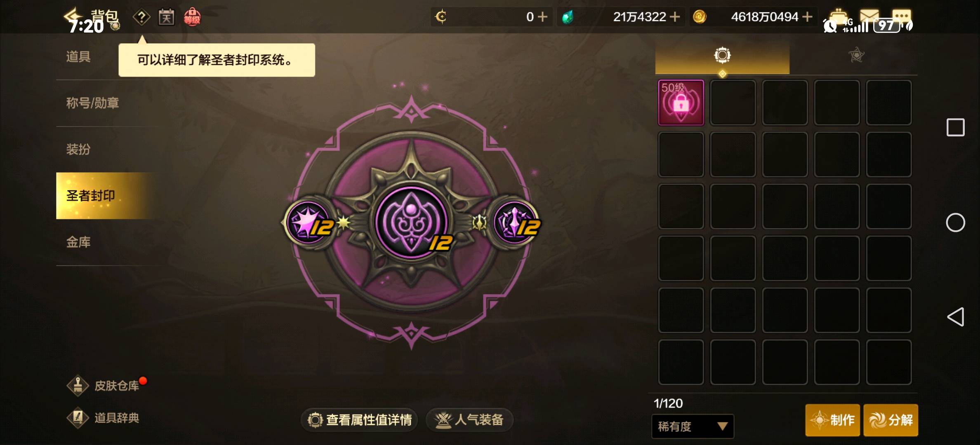Click the locked level 50 seal item

(x=681, y=103)
